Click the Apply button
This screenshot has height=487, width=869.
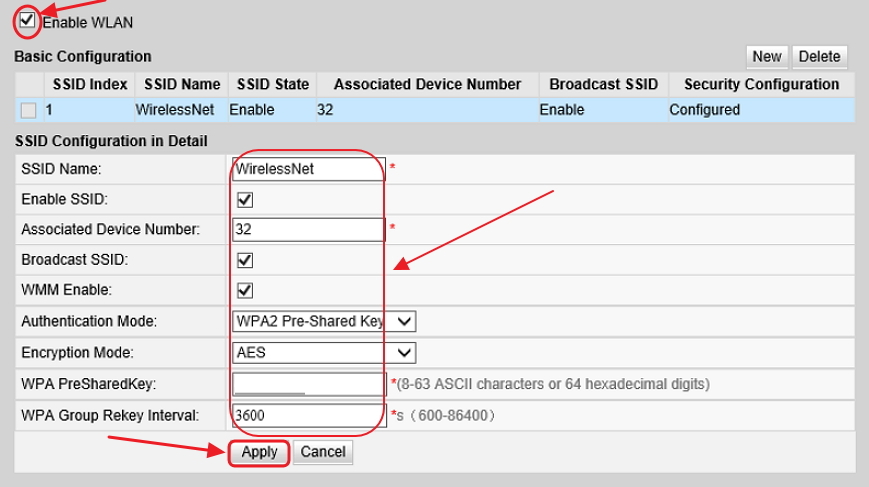click(259, 452)
